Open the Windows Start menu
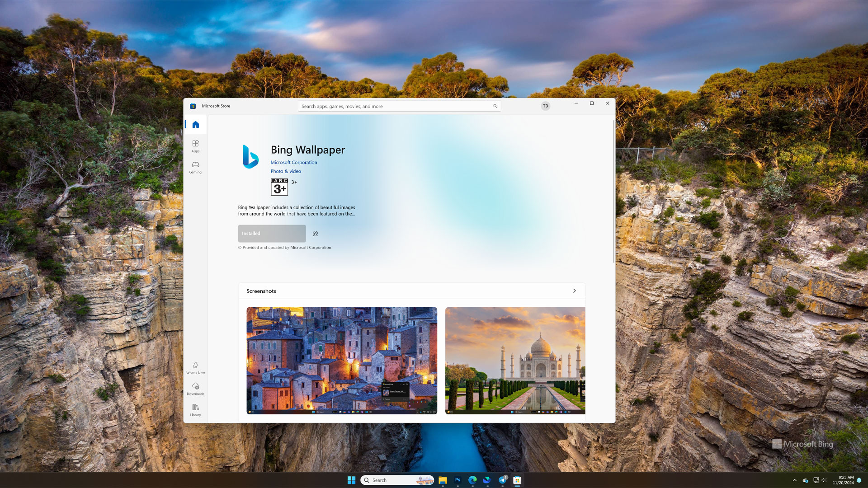Viewport: 868px width, 488px height. tap(351, 480)
